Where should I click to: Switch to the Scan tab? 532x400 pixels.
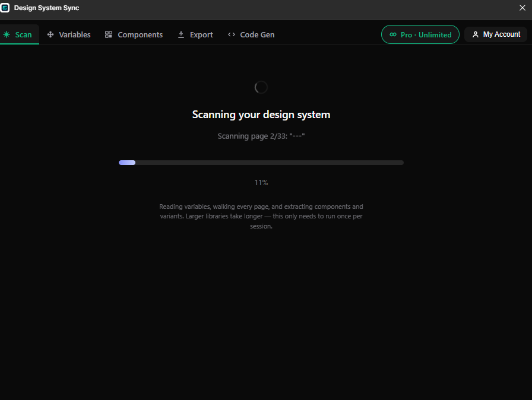[x=19, y=34]
